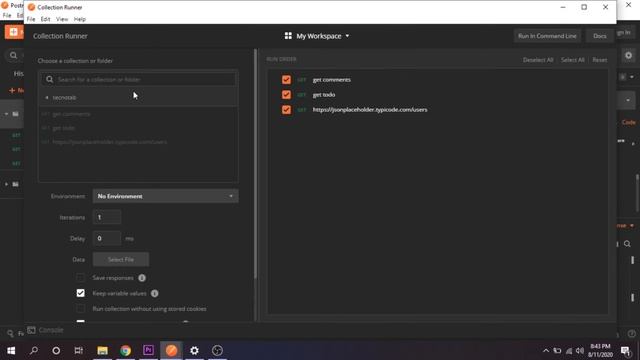Image resolution: width=640 pixels, height=360 pixels.
Task: Open the Keep variable values info icon
Action: click(154, 293)
